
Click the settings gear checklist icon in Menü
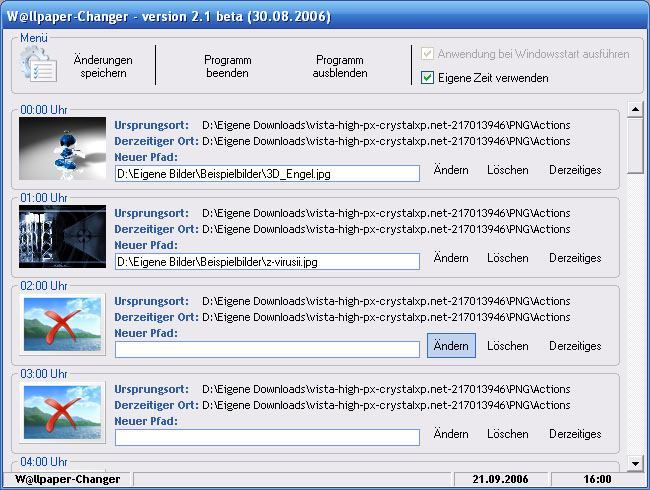pos(38,64)
